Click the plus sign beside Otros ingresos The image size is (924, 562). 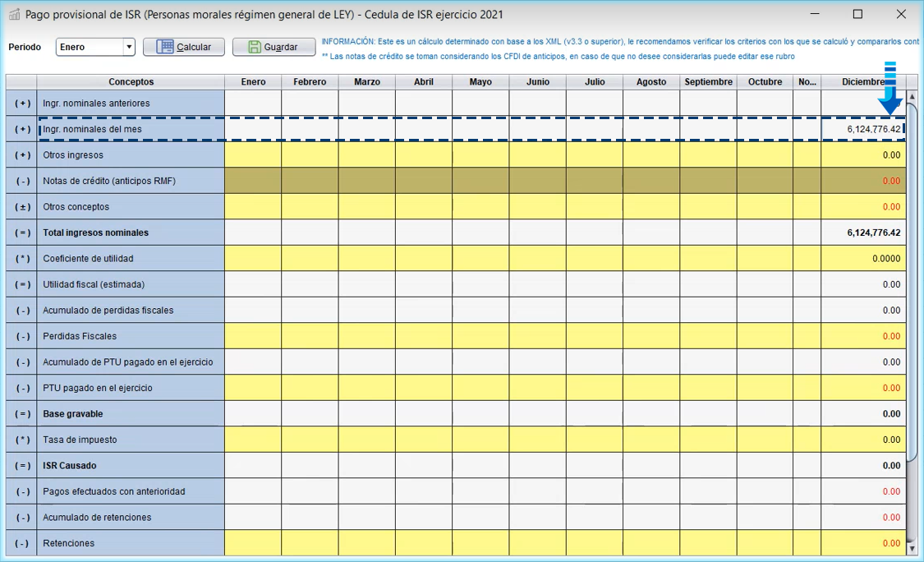pyautogui.click(x=21, y=155)
